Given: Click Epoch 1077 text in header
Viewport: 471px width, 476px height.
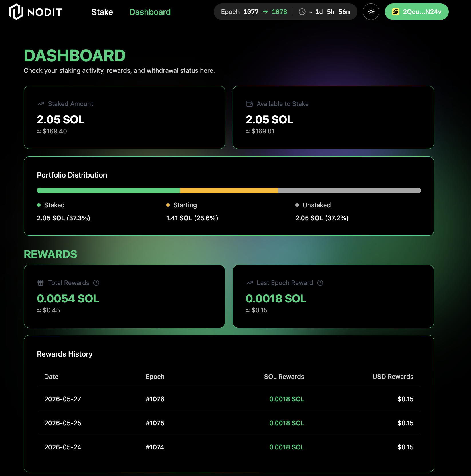Looking at the screenshot, I should point(240,12).
